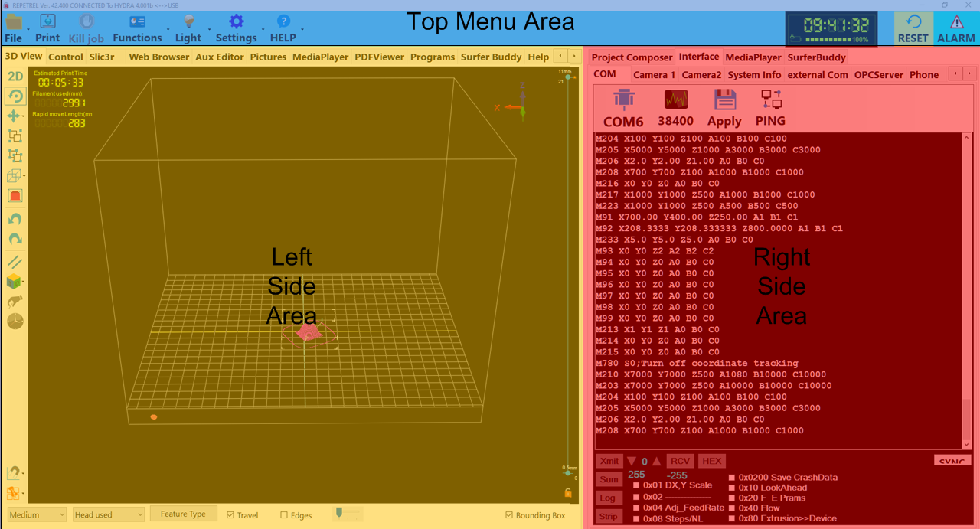Viewport: 980px width, 529px height.
Task: Uncheck the Travel checkbox
Action: (231, 515)
